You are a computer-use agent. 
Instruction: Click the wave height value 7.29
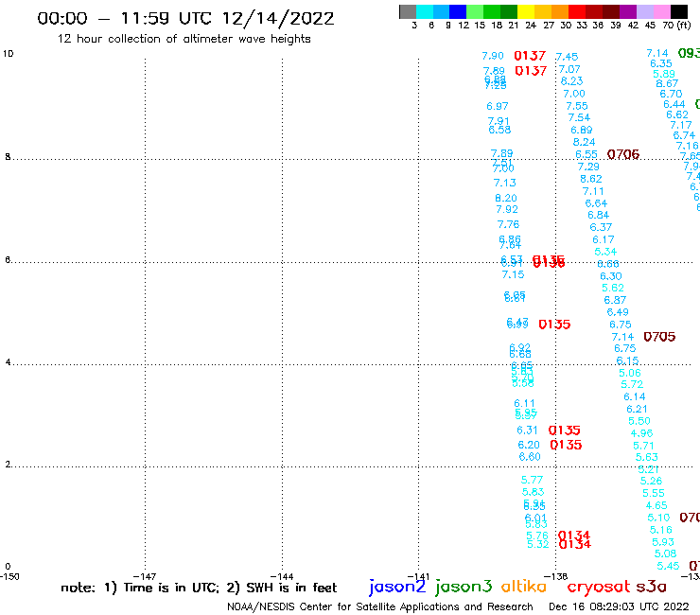(x=588, y=167)
